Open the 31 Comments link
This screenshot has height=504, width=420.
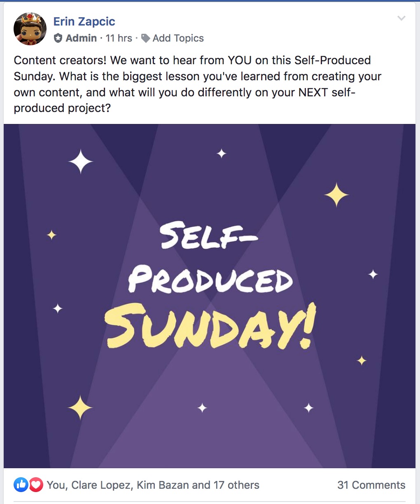click(x=371, y=485)
